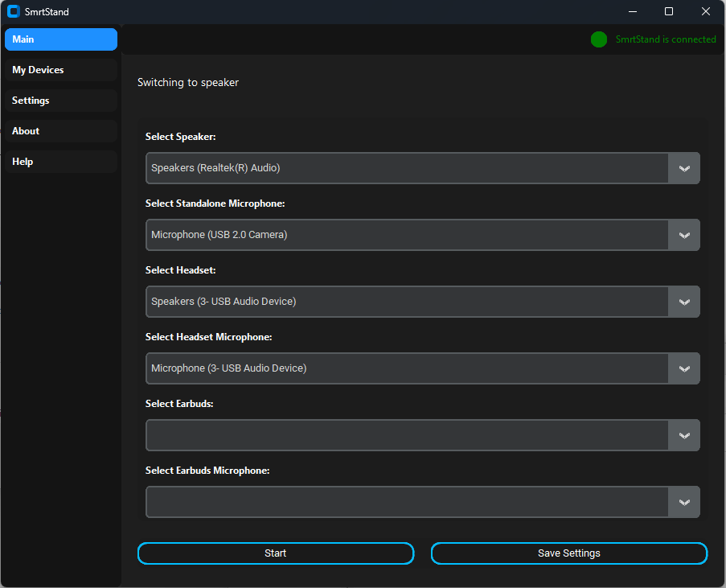Expand Standalone Microphone dropdown arrow
The image size is (726, 588).
(684, 235)
